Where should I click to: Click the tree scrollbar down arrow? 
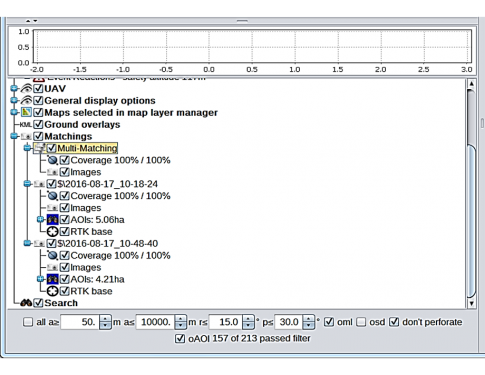pyautogui.click(x=471, y=303)
